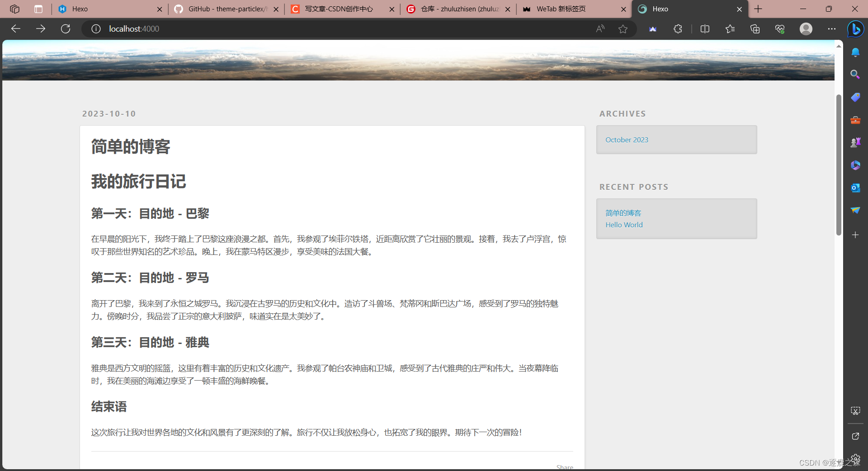Open link in new window sidebar icon
868x471 pixels.
tap(855, 436)
